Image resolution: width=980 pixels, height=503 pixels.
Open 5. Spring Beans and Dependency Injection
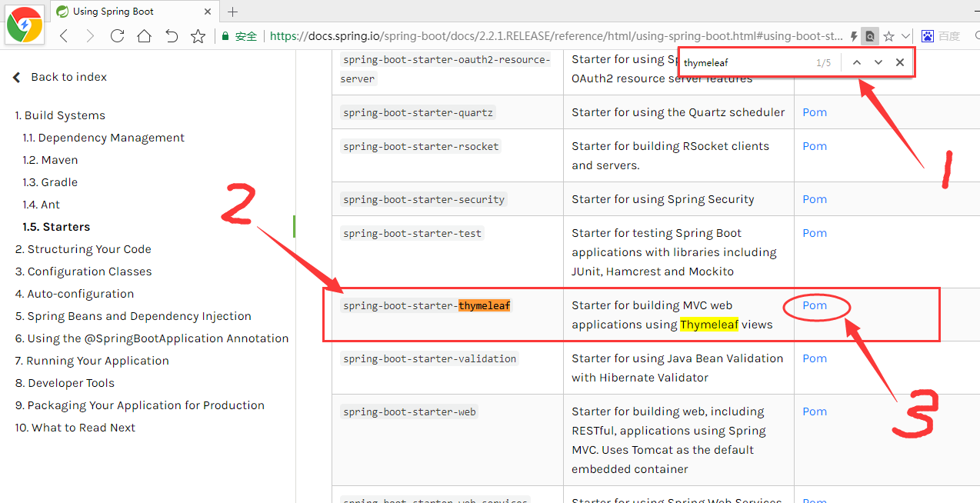tap(133, 316)
